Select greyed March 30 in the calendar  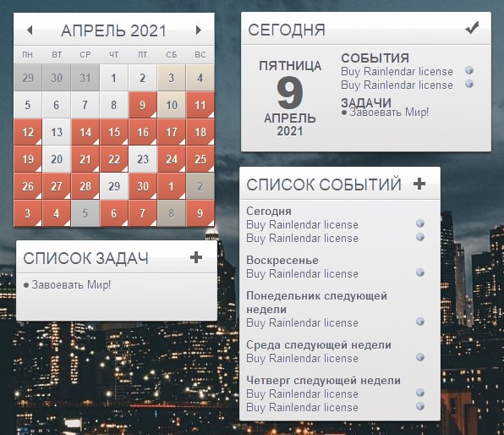pyautogui.click(x=57, y=78)
